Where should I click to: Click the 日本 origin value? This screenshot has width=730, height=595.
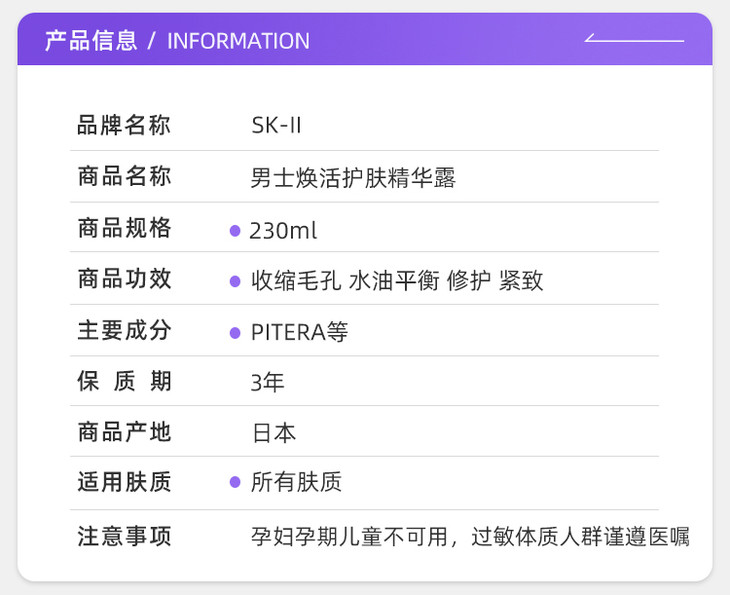(273, 433)
